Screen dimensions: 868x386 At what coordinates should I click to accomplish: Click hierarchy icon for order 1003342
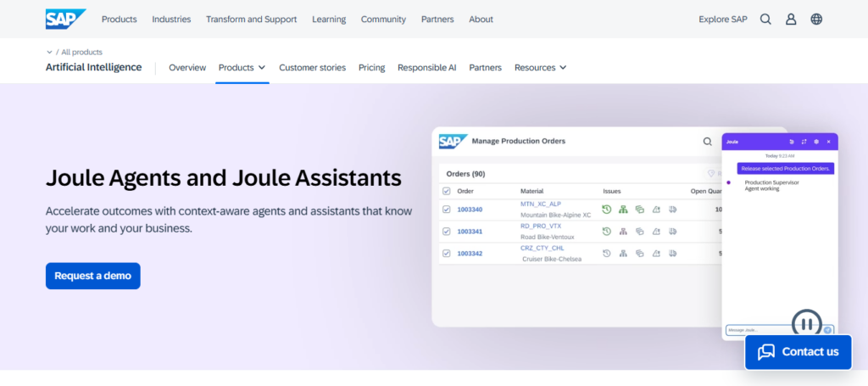click(x=623, y=254)
